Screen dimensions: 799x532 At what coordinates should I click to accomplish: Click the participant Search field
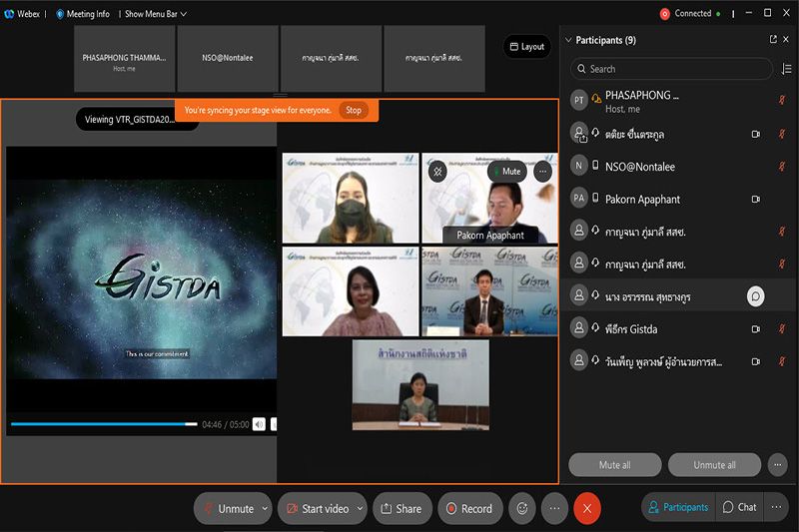(x=671, y=69)
